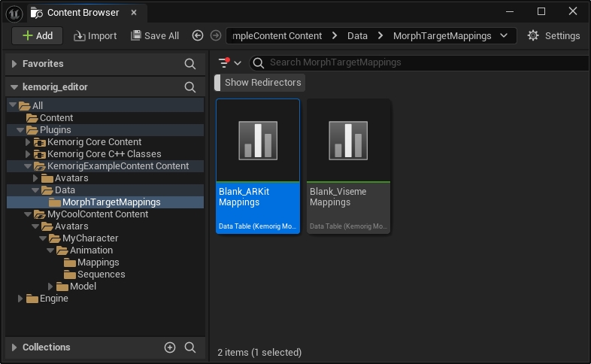Click the Import button
This screenshot has width=591, height=364.
click(95, 35)
